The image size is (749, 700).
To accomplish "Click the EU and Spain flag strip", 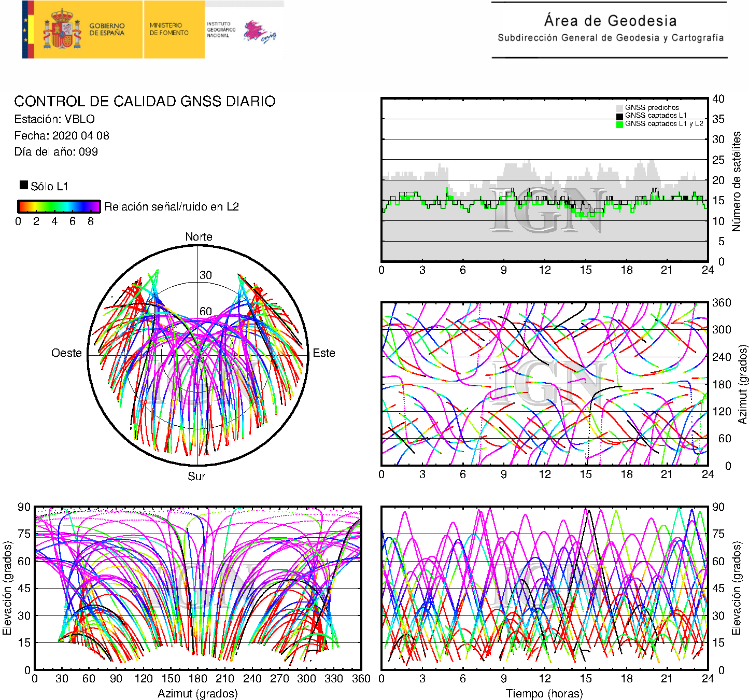I will click(x=28, y=30).
